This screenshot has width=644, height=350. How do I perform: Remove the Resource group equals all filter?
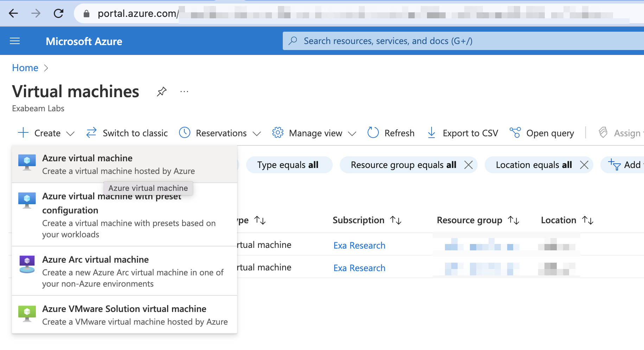point(468,165)
